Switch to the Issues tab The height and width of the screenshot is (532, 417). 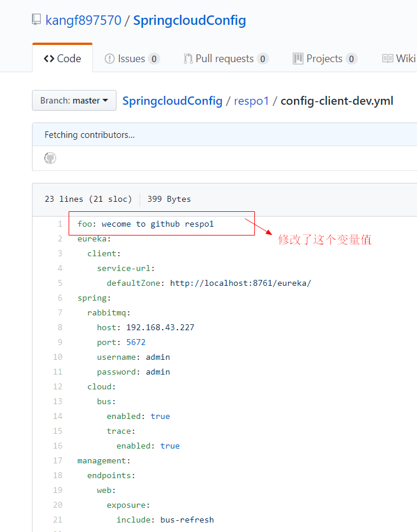(132, 59)
